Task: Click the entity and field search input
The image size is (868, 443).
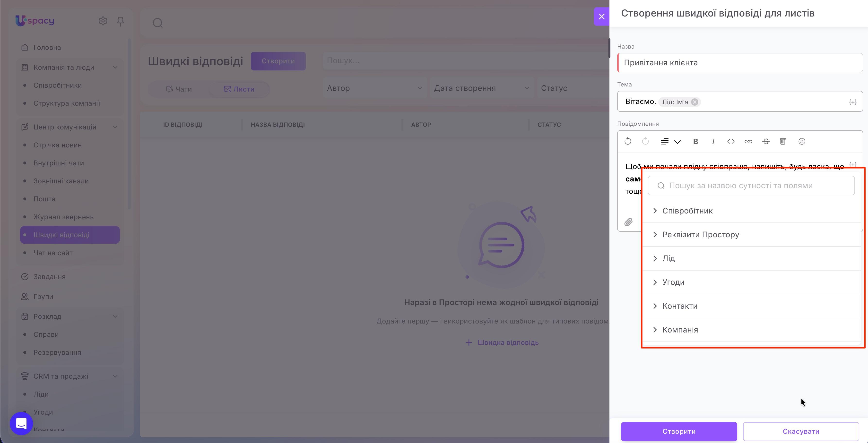Action: click(x=751, y=186)
